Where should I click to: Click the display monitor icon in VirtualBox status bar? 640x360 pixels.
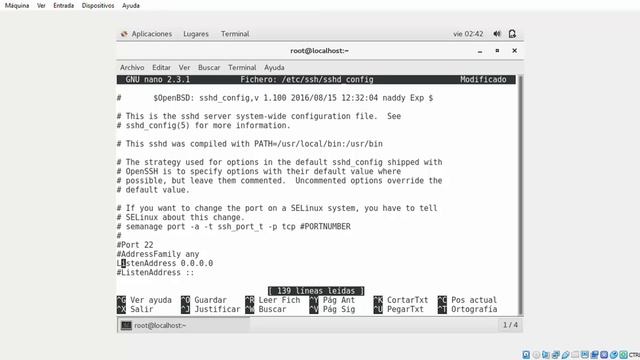click(x=584, y=355)
